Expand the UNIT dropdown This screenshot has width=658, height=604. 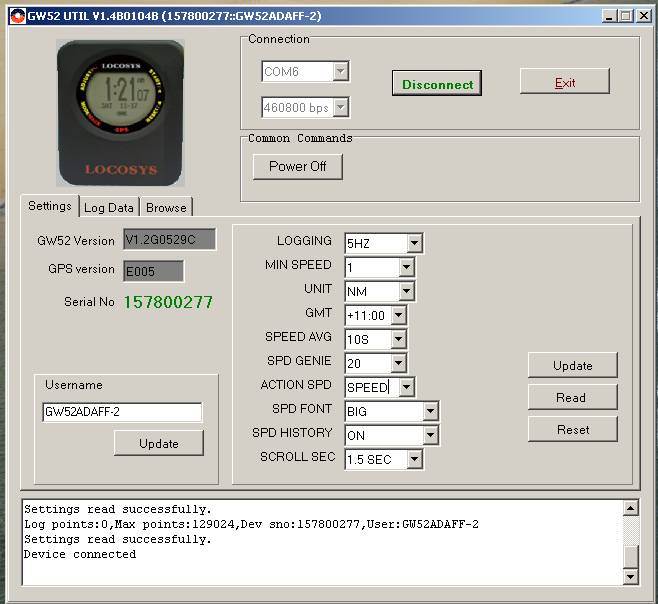[406, 291]
